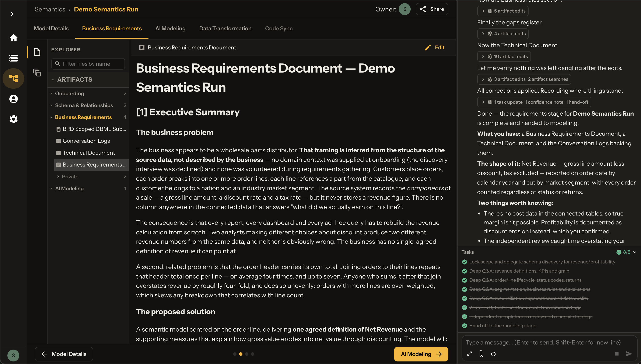The image size is (641, 364).
Task: Expand the collapsed left navigation sidebar
Action: coord(12,14)
